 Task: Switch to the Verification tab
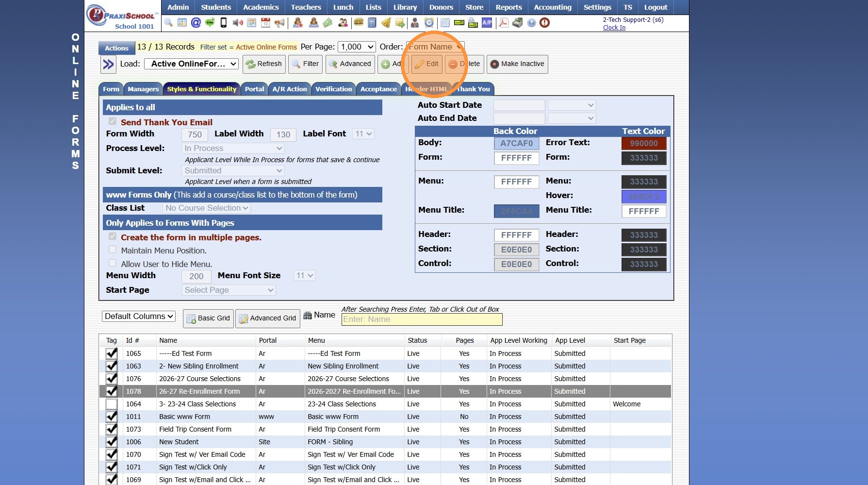333,89
